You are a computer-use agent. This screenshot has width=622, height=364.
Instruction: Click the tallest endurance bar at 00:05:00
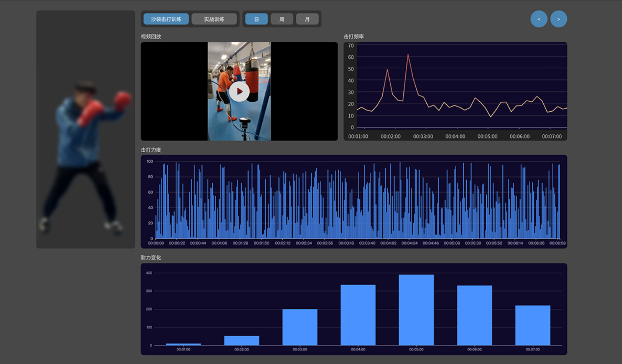[x=416, y=310]
